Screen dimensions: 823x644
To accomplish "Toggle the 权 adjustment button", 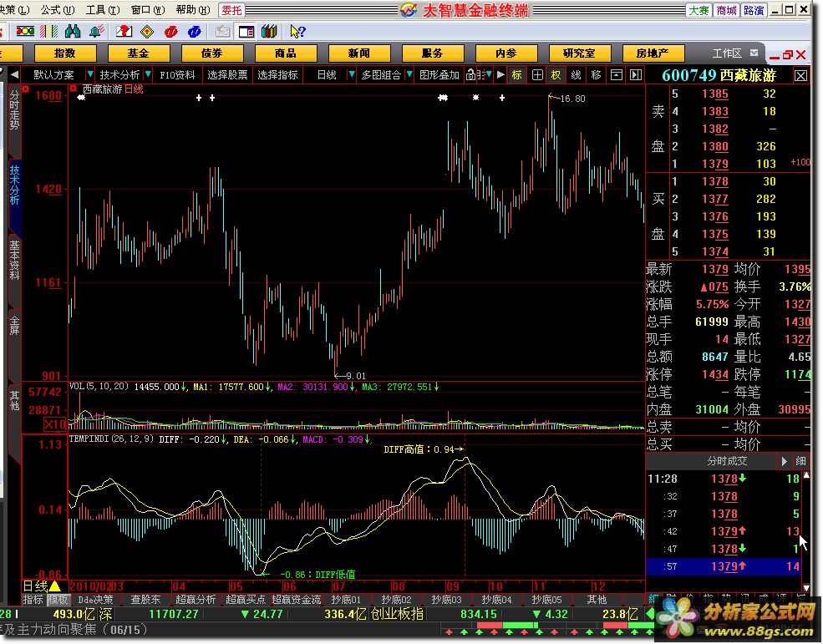I will coord(556,75).
